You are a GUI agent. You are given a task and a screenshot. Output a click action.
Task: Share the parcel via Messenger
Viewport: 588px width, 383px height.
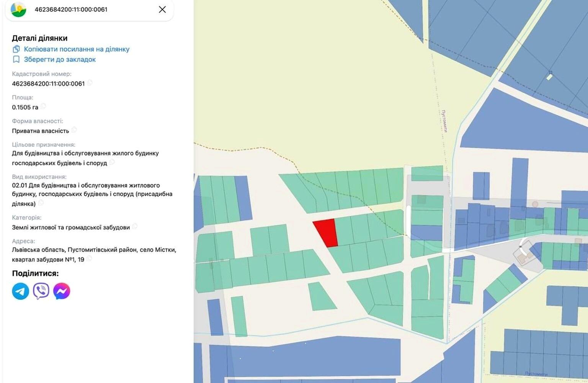tap(62, 291)
